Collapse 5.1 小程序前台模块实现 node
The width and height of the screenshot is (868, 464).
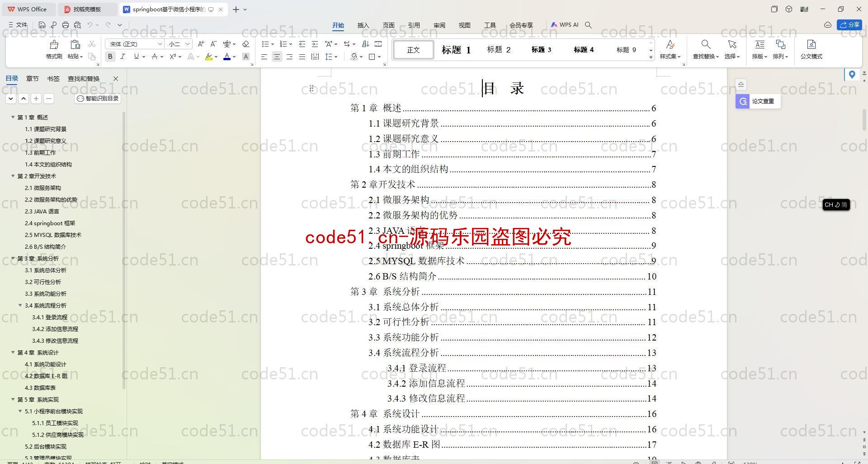[20, 411]
